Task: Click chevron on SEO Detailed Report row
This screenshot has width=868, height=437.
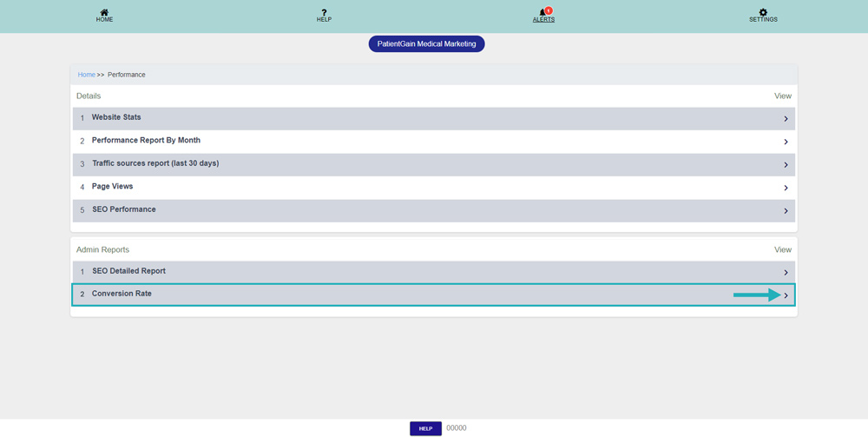Action: coord(786,273)
